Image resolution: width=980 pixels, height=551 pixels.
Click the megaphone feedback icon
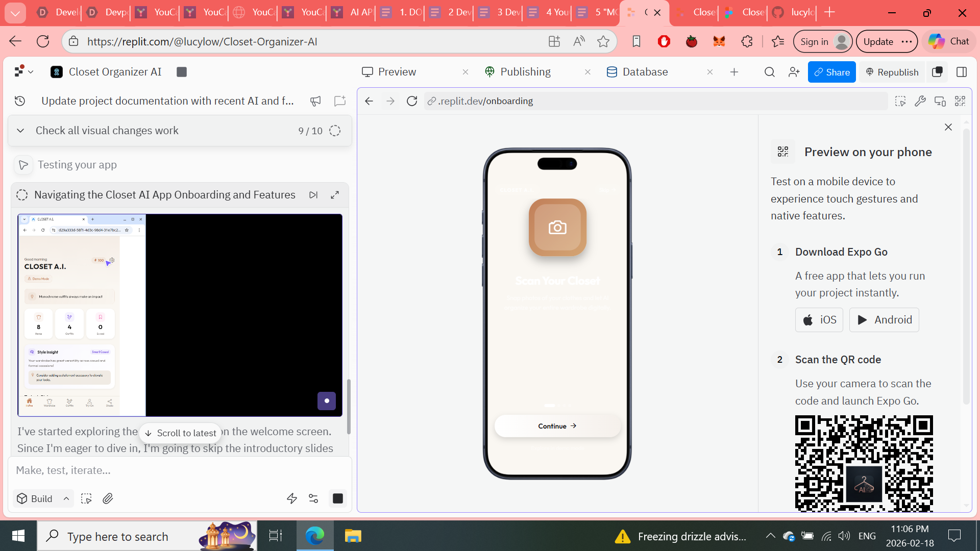pyautogui.click(x=315, y=101)
